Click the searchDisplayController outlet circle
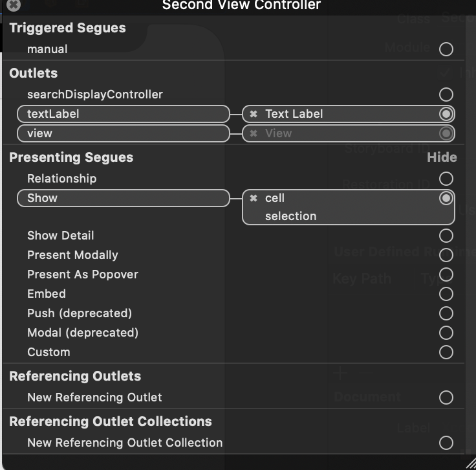 (446, 95)
